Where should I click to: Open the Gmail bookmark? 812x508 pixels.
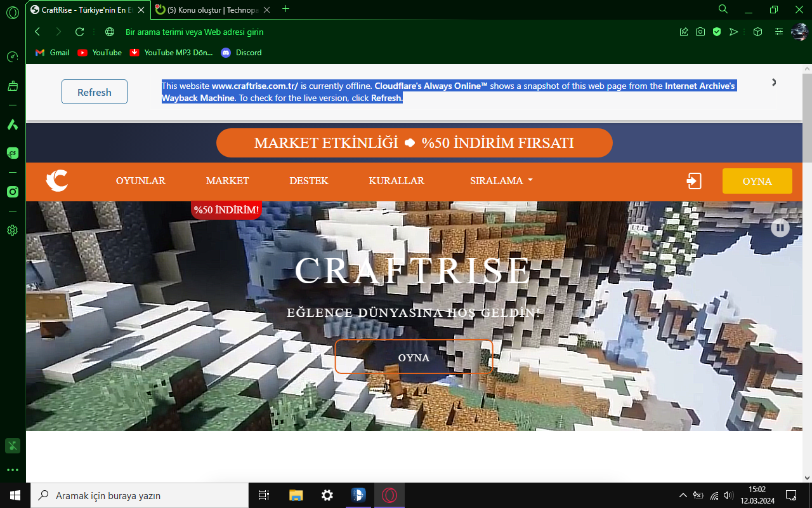[53, 53]
